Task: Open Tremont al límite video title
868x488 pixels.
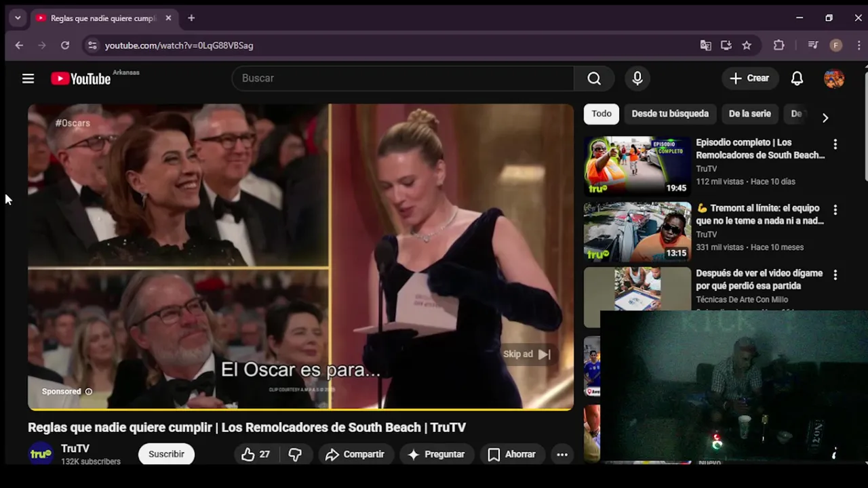Action: coord(760,214)
